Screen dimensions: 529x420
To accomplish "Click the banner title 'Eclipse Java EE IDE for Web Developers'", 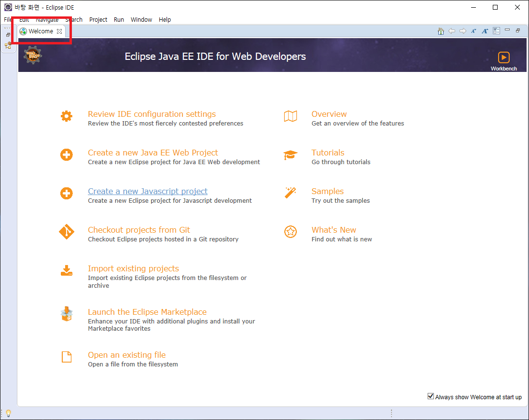I will pyautogui.click(x=215, y=56).
